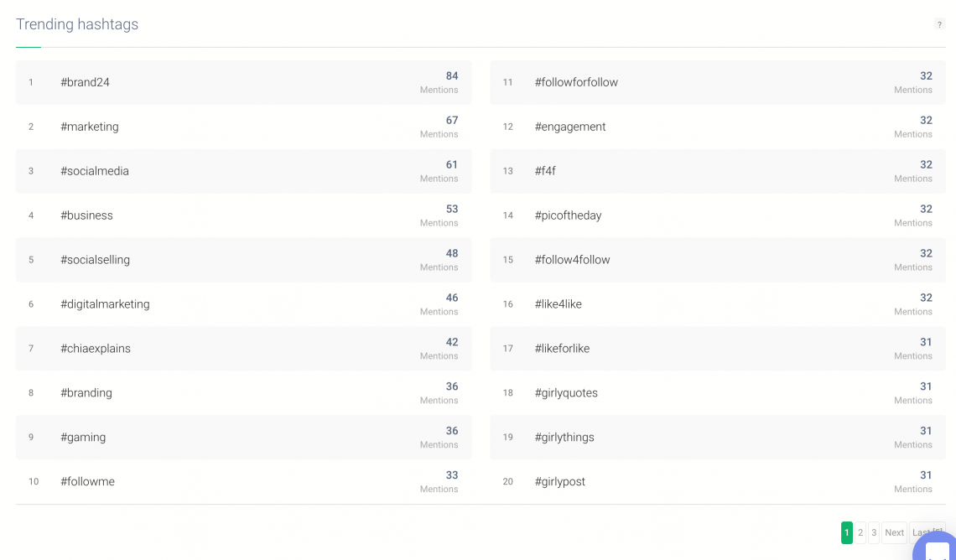Viewport: 956px width, 560px height.
Task: Go to page 2 of trending hashtags
Action: click(860, 532)
